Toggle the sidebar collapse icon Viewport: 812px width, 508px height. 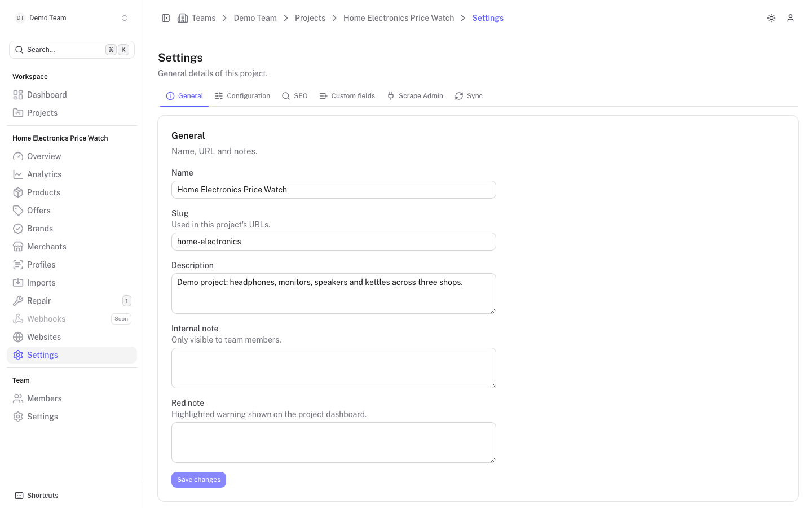click(x=166, y=18)
